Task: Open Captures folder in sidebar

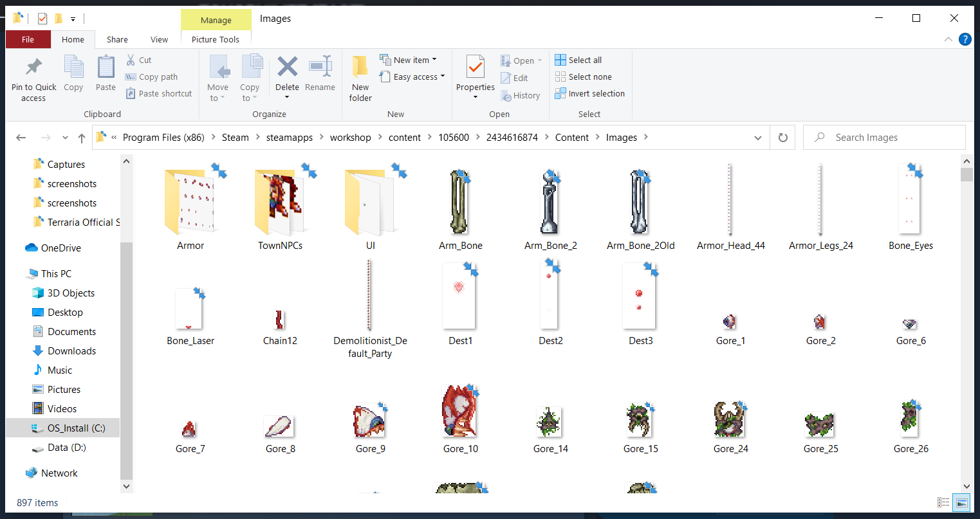Action: click(66, 164)
